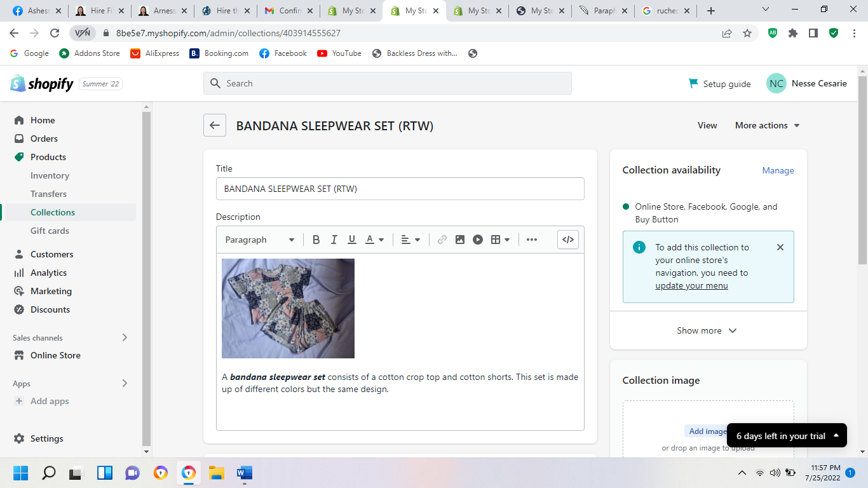Click the address bar URL
This screenshot has width=868, height=488.
point(229,33)
